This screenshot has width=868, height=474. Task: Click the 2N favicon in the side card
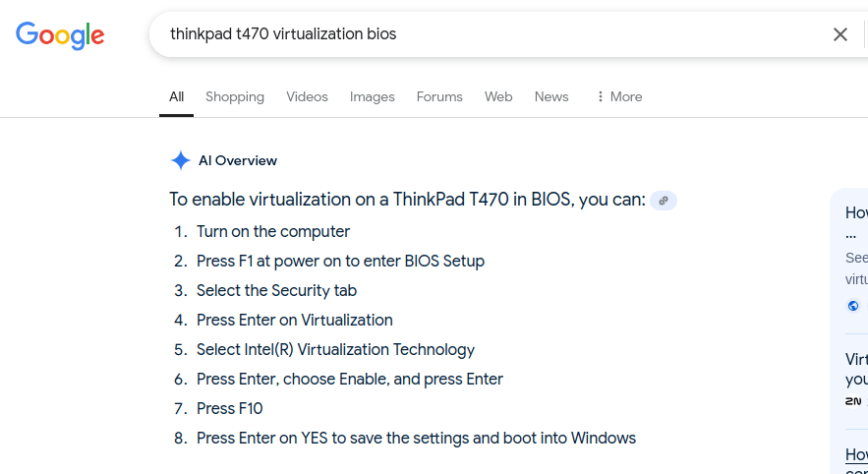[853, 401]
